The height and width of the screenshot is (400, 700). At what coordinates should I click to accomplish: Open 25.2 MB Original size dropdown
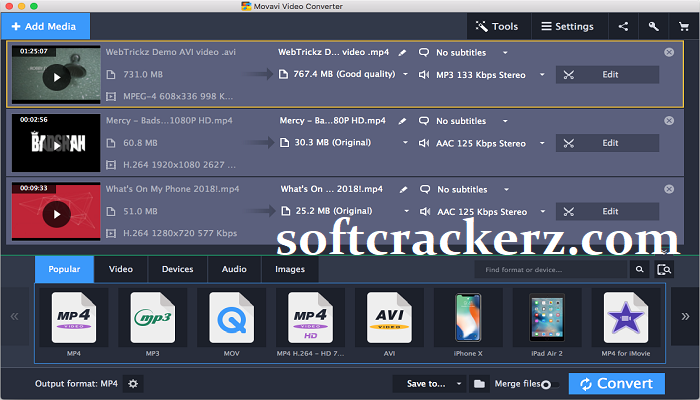coord(406,211)
